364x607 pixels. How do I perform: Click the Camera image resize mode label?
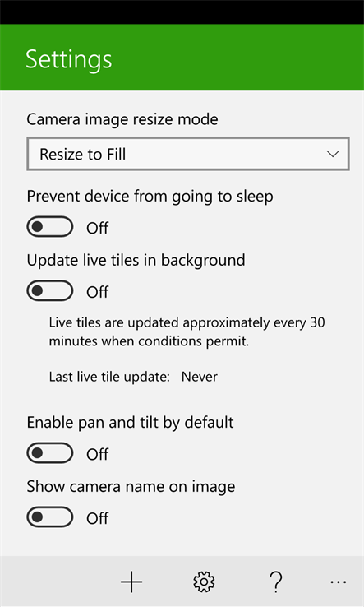[122, 119]
